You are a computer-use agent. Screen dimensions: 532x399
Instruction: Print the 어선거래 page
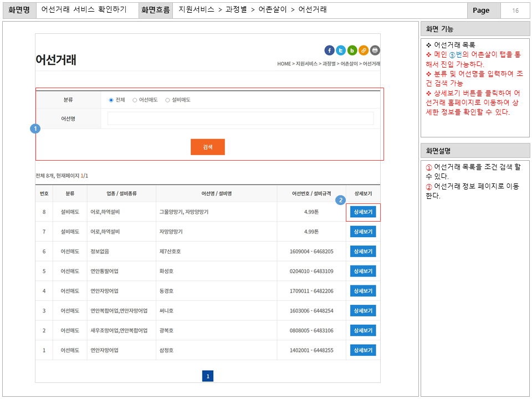[375, 50]
